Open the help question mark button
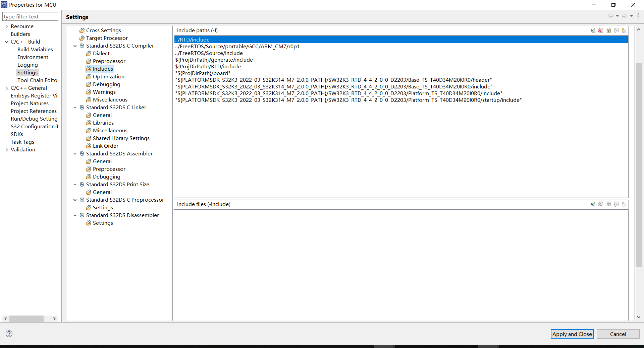This screenshot has width=644, height=348. coord(9,334)
